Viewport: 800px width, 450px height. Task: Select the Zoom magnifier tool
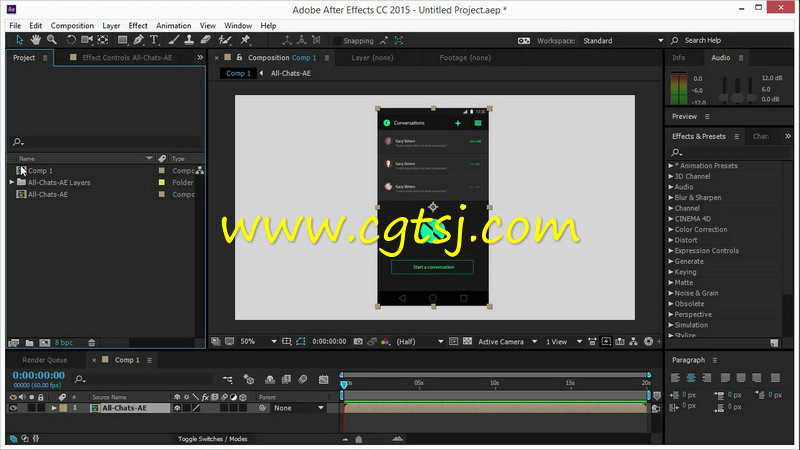(x=52, y=40)
